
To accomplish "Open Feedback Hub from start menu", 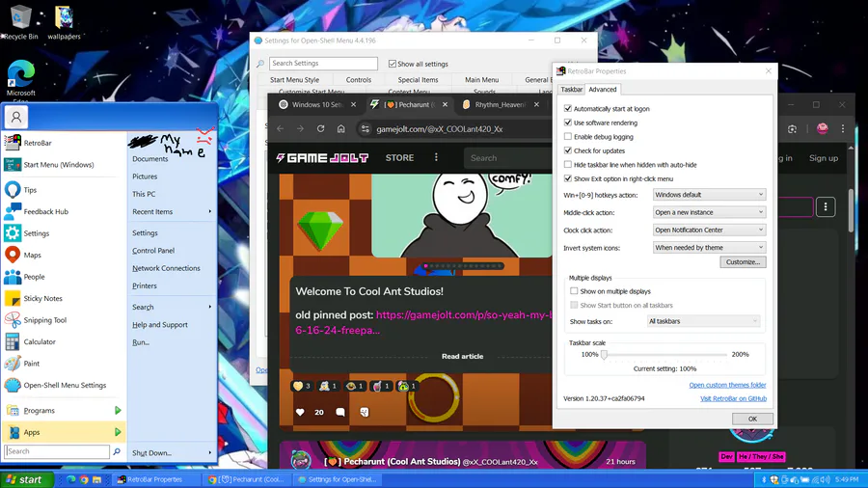I will [x=64, y=211].
